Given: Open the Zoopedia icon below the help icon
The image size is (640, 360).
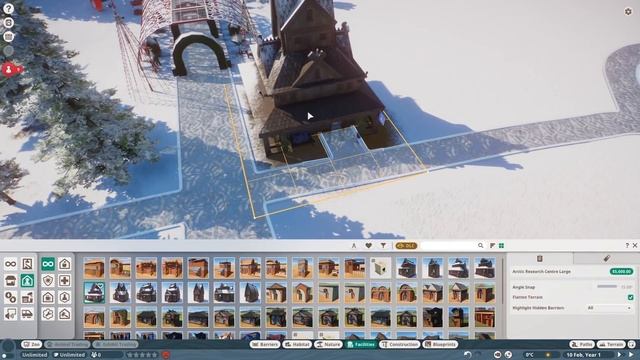Looking at the screenshot, I should tap(8, 22).
